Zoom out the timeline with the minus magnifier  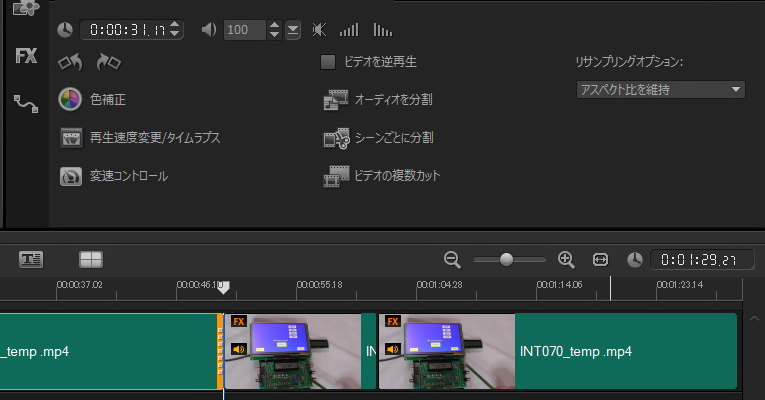452,260
